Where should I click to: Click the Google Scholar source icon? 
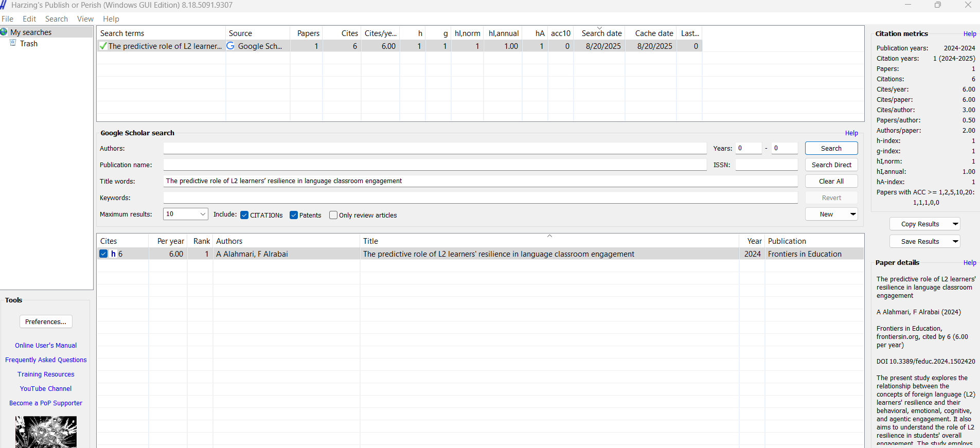point(230,46)
